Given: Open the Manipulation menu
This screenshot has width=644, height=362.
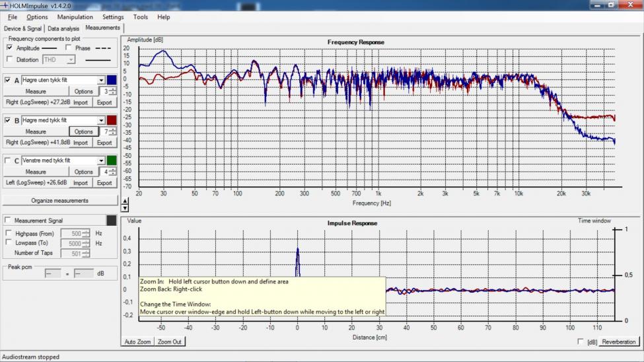Looking at the screenshot, I should coord(75,17).
